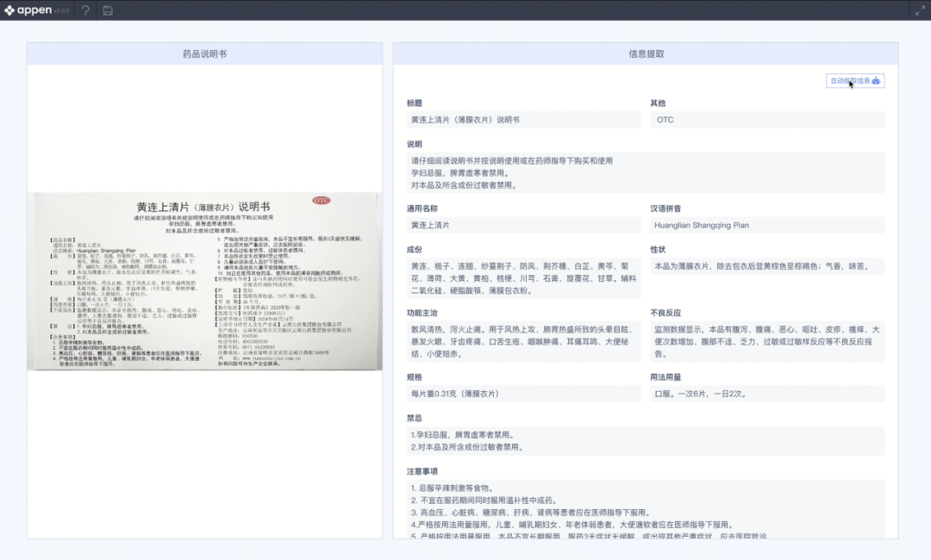Click the 信息提取 panel header
This screenshot has height=560, width=931.
point(646,54)
